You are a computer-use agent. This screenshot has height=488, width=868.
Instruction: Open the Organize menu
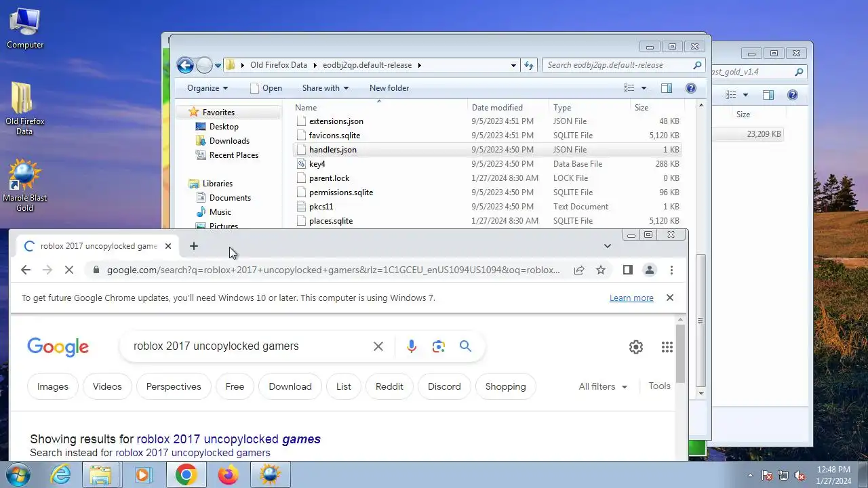[208, 88]
